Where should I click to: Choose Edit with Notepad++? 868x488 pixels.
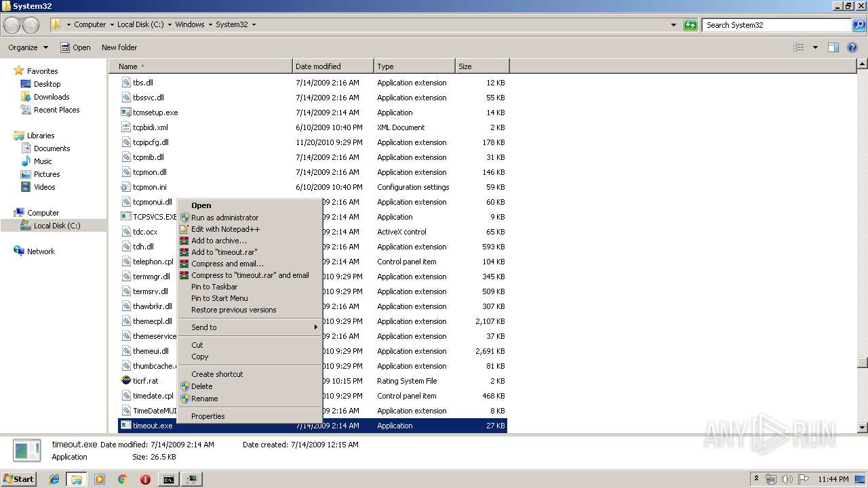[250, 229]
